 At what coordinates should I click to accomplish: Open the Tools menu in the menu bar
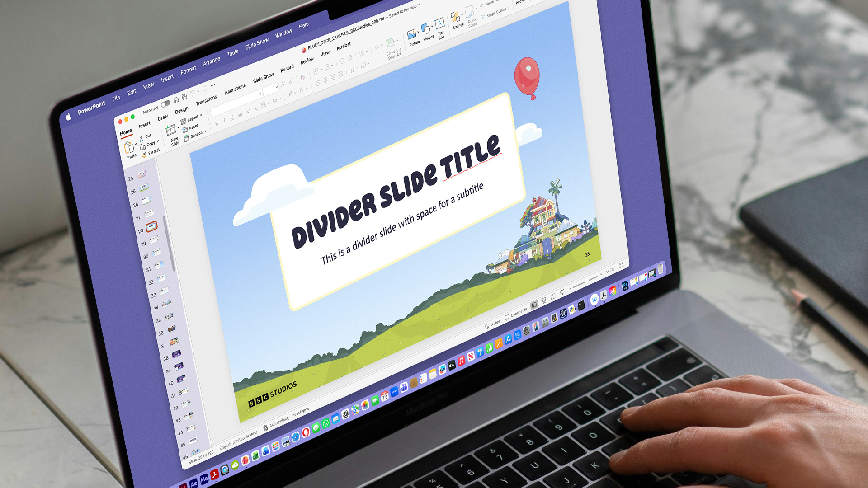[x=233, y=52]
